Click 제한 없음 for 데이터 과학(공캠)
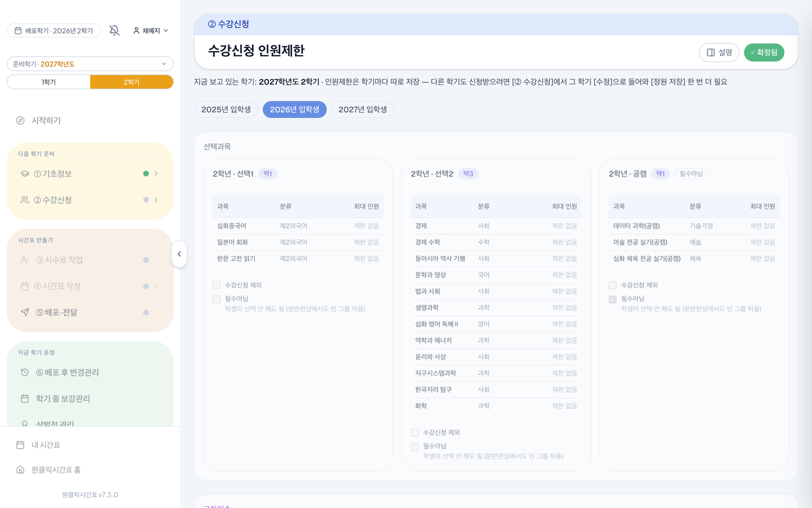This screenshot has width=812, height=508. pos(762,226)
